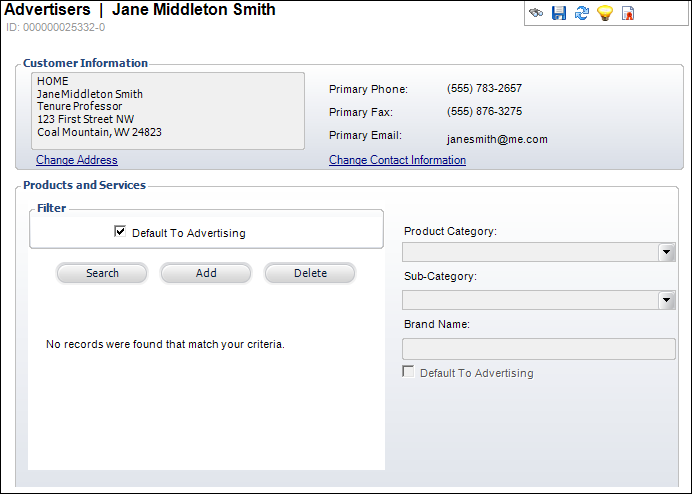Click the document report icon with red seal
Viewport: 692px width, 494px height.
[x=628, y=13]
